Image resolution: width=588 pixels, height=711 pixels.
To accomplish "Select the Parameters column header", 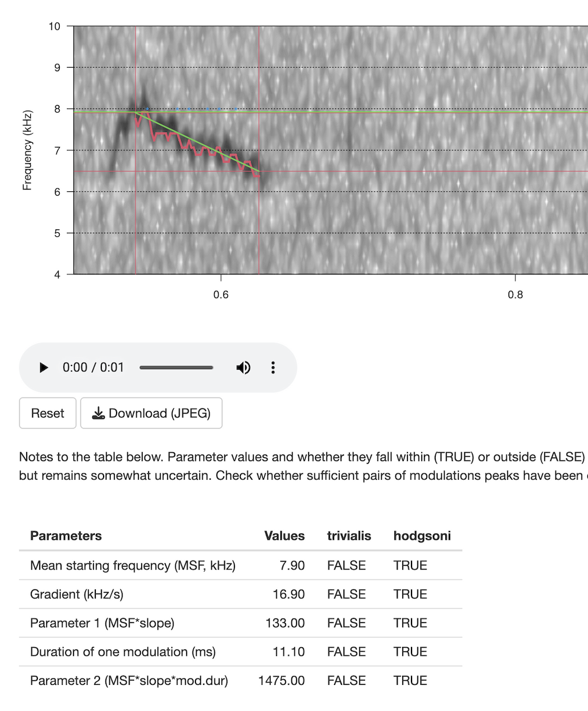I will (x=66, y=536).
